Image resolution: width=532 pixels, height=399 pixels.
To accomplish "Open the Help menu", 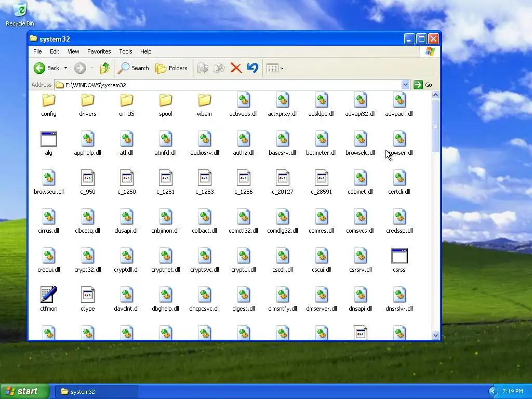I will pos(146,51).
